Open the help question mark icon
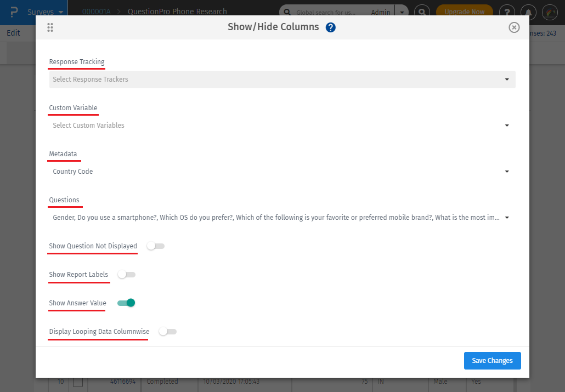Screen dimensions: 565x392 (x=507, y=12)
